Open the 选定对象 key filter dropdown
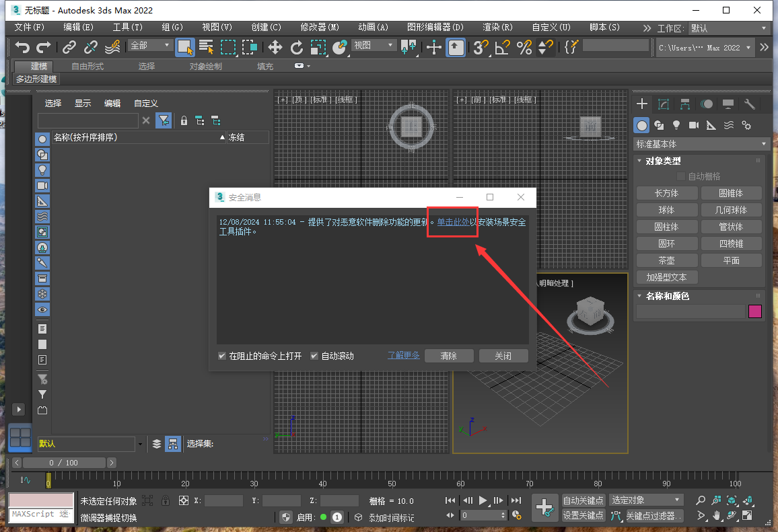The width and height of the screenshot is (778, 532). coord(646,500)
